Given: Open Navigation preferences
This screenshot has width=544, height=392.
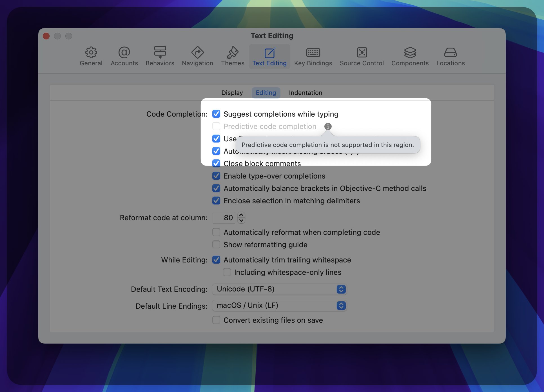Looking at the screenshot, I should pos(197,56).
